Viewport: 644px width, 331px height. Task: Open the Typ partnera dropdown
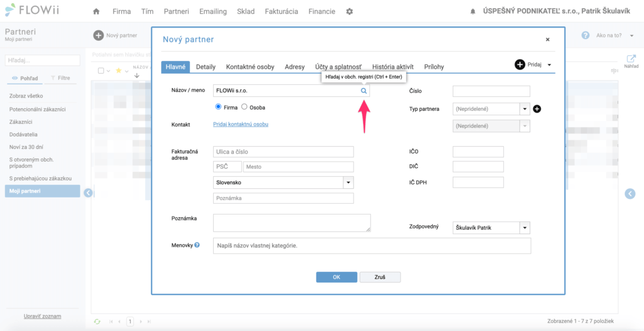[525, 109]
